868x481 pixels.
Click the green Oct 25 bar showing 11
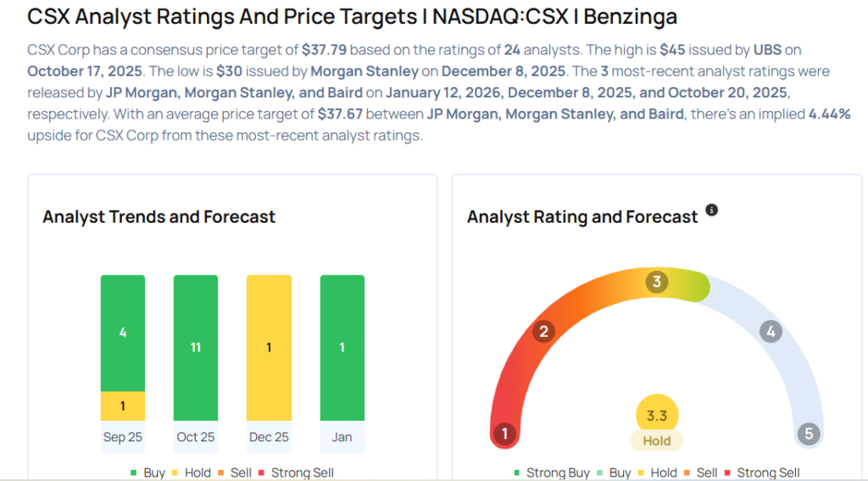196,347
